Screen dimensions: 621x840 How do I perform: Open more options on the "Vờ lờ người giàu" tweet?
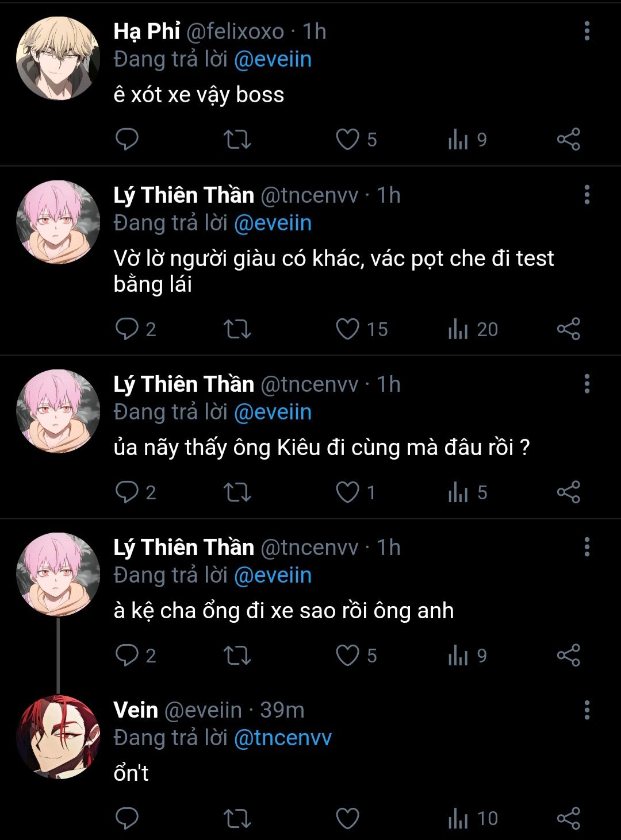(x=586, y=195)
